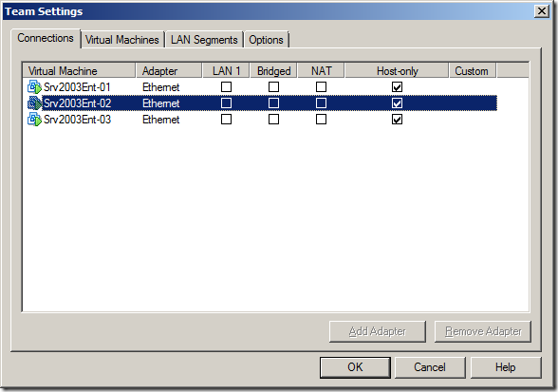Screen dimensions: 558x392
Task: Click the Srv2003Ent-03 virtual machine icon
Action: 34,120
